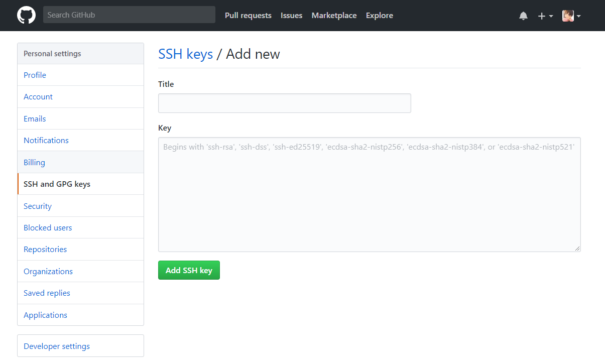Open Emails settings
The image size is (605, 364).
[x=80, y=118]
